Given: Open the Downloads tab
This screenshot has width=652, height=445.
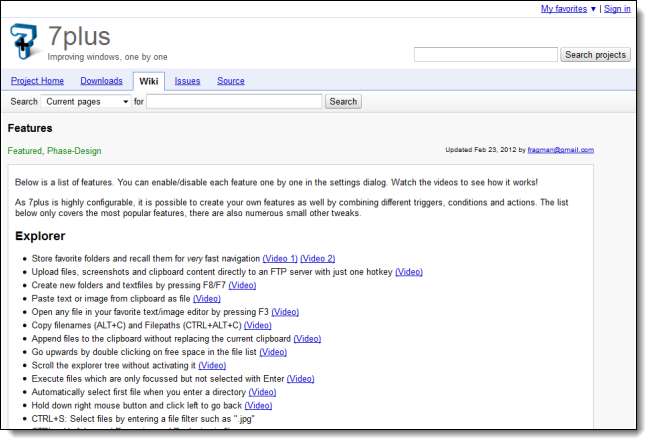Looking at the screenshot, I should [101, 81].
